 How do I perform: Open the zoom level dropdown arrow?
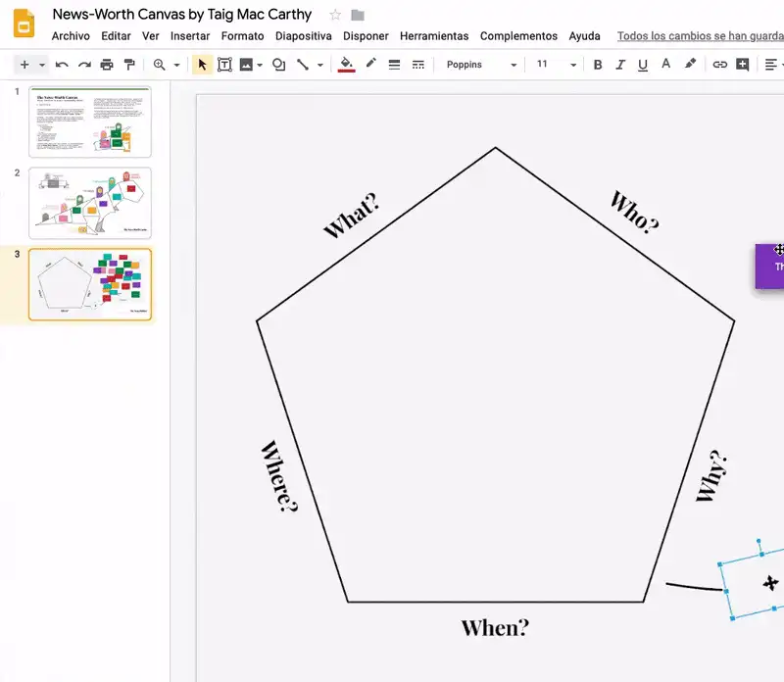coord(177,65)
